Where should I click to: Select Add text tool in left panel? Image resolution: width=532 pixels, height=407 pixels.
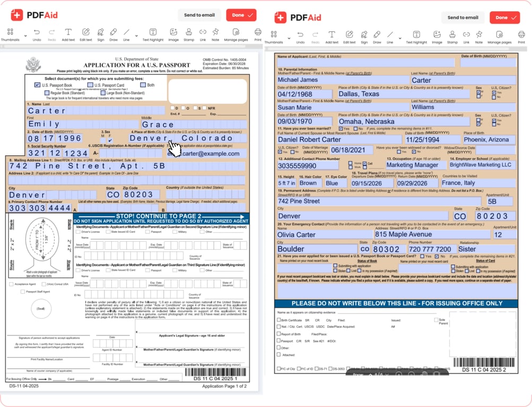[x=68, y=35]
